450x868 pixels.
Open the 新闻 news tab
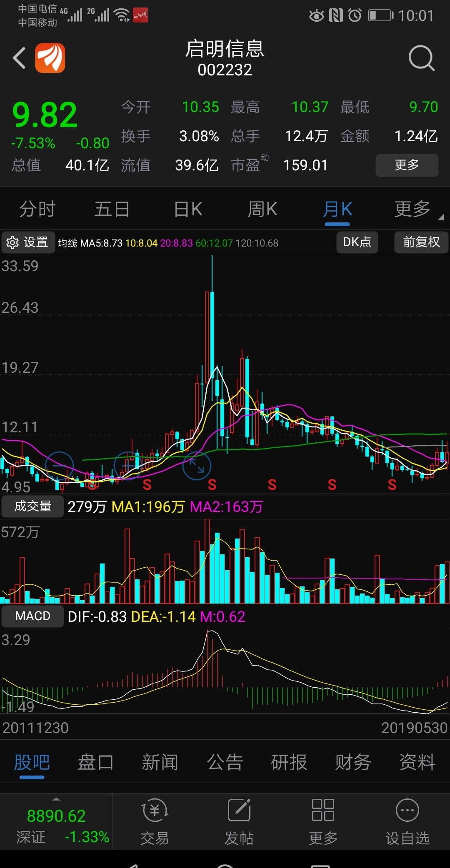pos(160,763)
